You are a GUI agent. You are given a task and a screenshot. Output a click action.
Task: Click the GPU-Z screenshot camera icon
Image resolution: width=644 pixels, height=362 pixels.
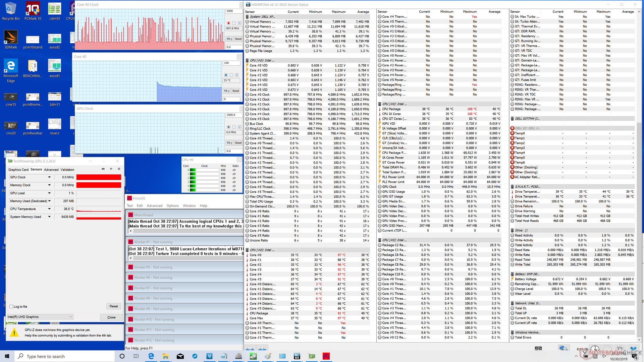click(x=103, y=169)
